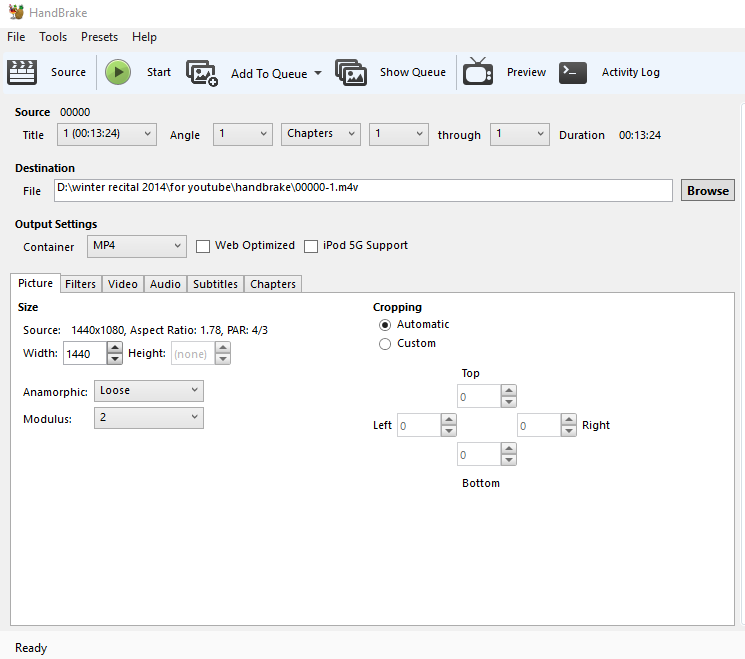Enable the Web Optimized checkbox
Viewport: 745px width, 659px height.
[203, 246]
